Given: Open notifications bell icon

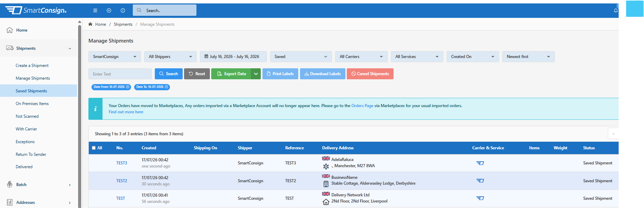Looking at the screenshot, I should 616,11.
